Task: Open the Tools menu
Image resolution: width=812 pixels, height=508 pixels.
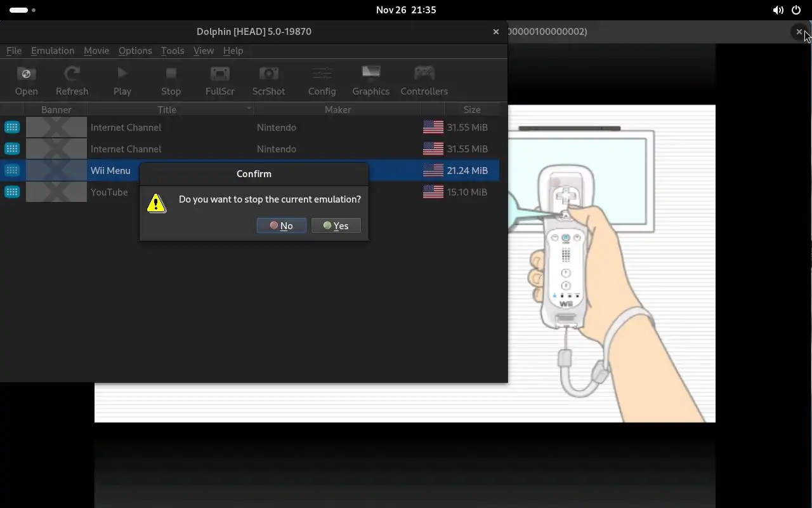Action: (172, 51)
